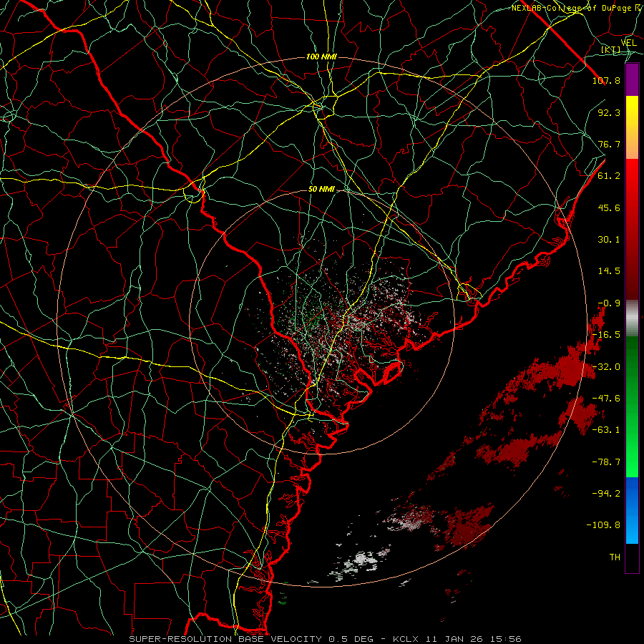Pick the purple segment of the color bar
The height and width of the screenshot is (644, 644).
(632, 80)
